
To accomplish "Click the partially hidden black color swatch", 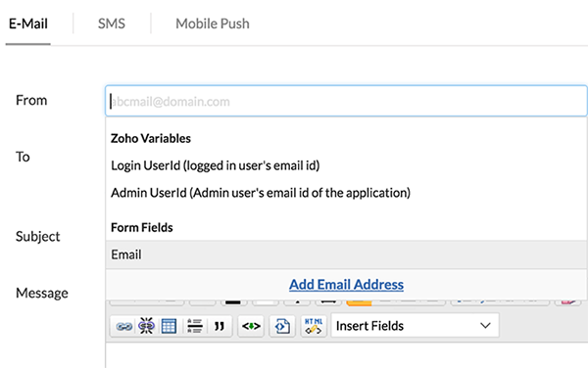I will 233,302.
